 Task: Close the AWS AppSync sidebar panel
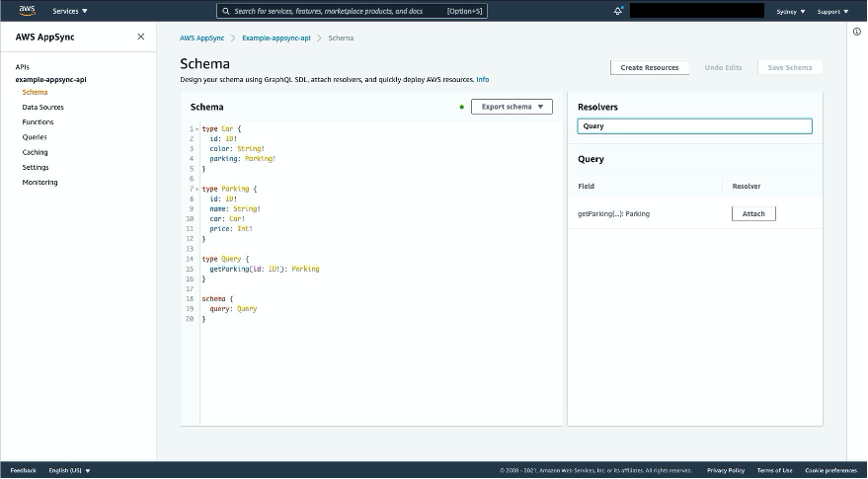click(x=140, y=37)
